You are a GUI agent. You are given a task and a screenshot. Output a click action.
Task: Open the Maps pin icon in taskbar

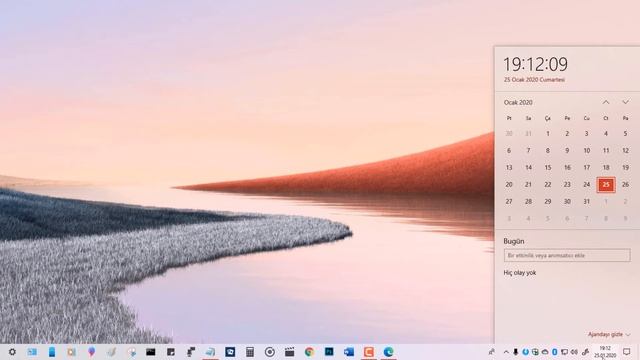(x=91, y=352)
